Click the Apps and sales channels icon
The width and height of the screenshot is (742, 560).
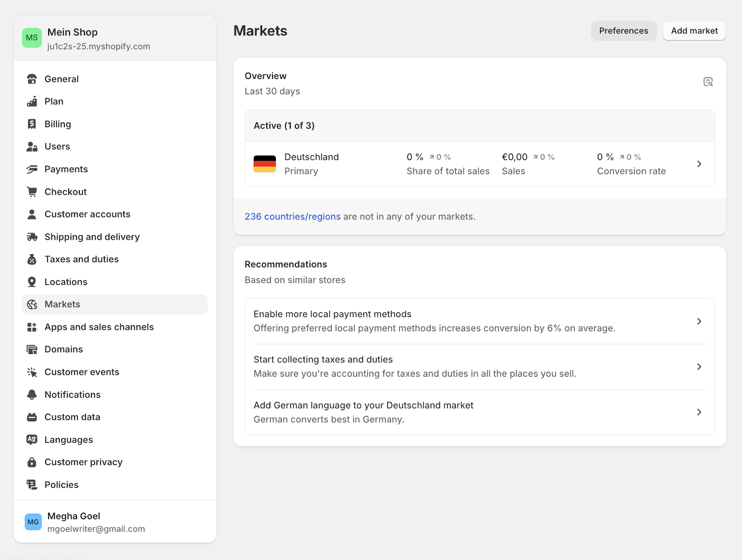[32, 327]
